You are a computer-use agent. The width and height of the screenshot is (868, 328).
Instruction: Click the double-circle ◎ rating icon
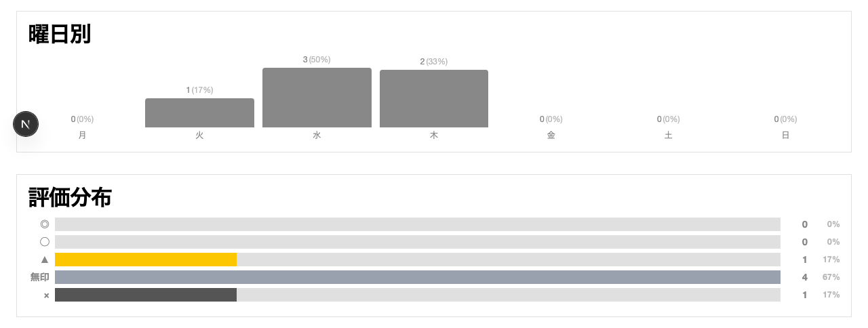(x=45, y=224)
